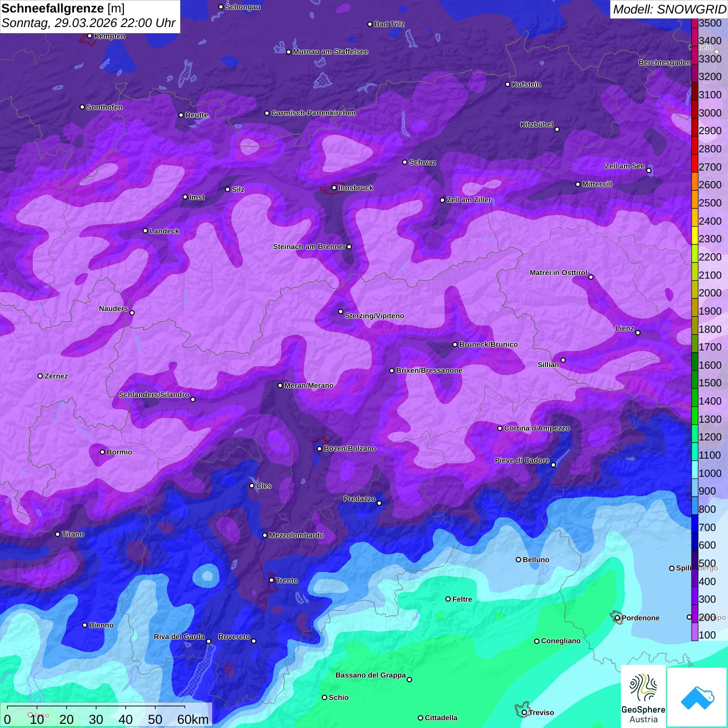728x728 pixels.
Task: Click the '60km' scale bar label
Action: [x=193, y=719]
